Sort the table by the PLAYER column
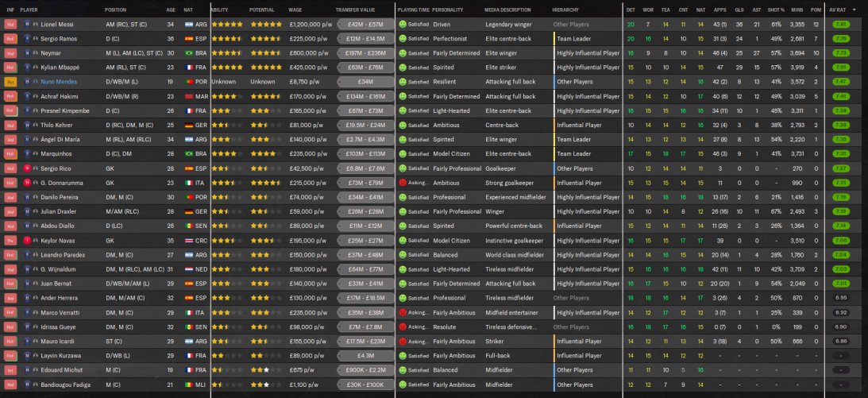This screenshot has height=398, width=868. [x=29, y=10]
